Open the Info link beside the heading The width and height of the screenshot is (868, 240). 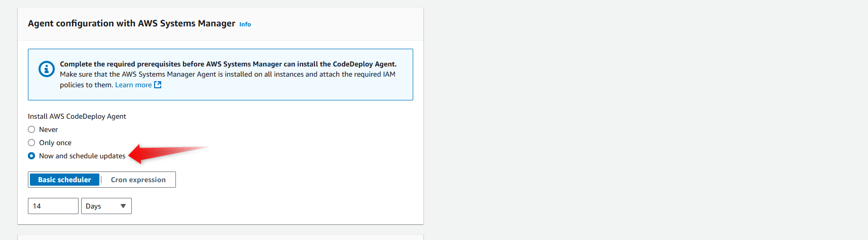[245, 24]
